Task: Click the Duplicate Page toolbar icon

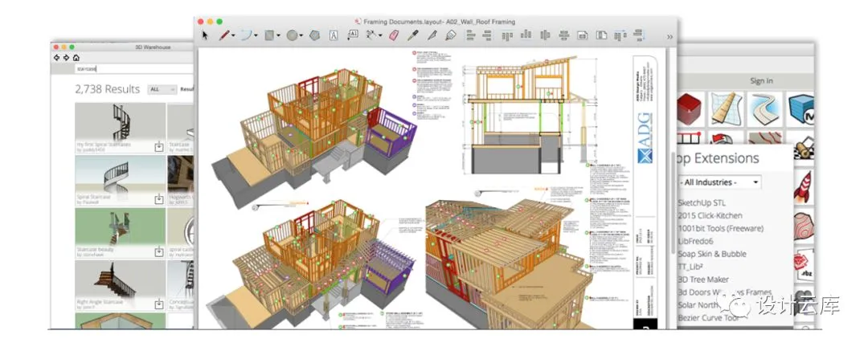Action: 601,35
